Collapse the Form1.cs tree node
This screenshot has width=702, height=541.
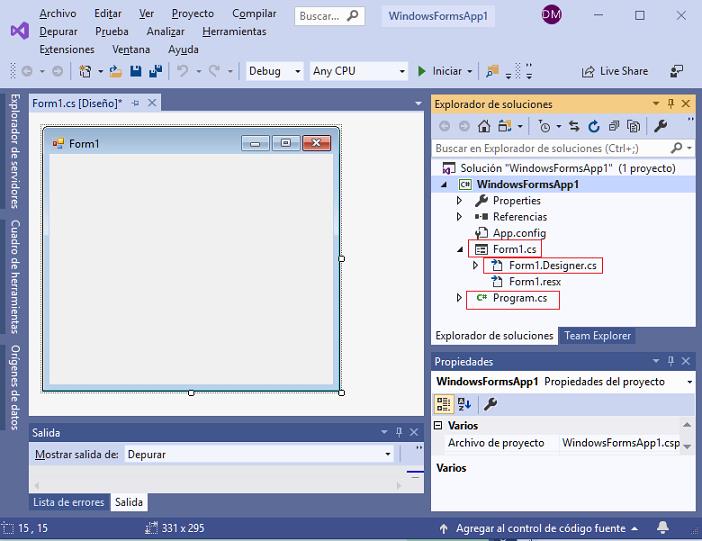point(460,249)
